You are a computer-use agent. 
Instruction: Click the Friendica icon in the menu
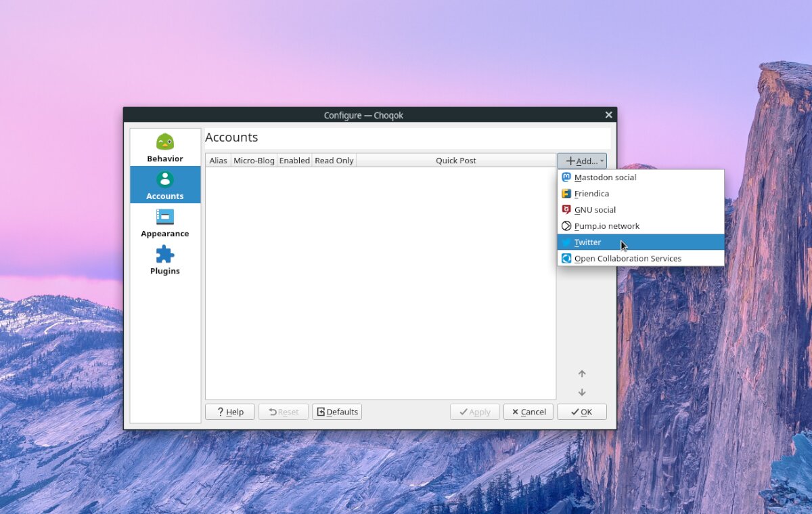click(566, 193)
